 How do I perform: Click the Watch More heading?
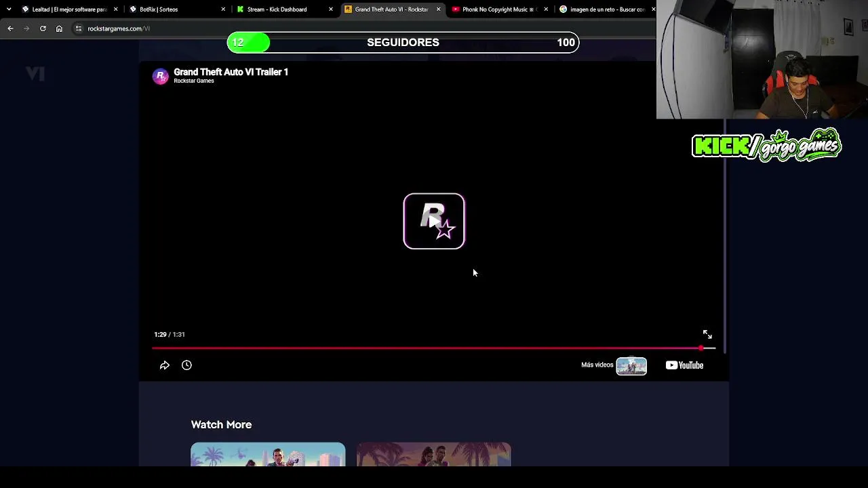pos(221,425)
